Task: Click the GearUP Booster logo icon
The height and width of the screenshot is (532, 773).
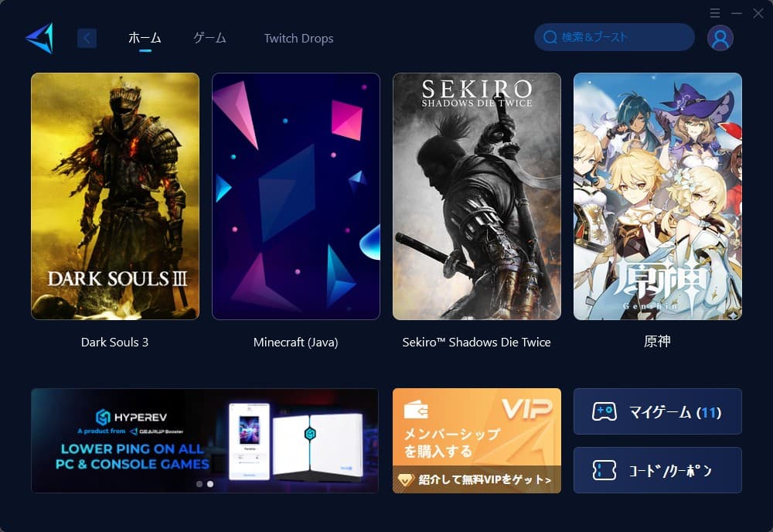Action: (x=39, y=38)
